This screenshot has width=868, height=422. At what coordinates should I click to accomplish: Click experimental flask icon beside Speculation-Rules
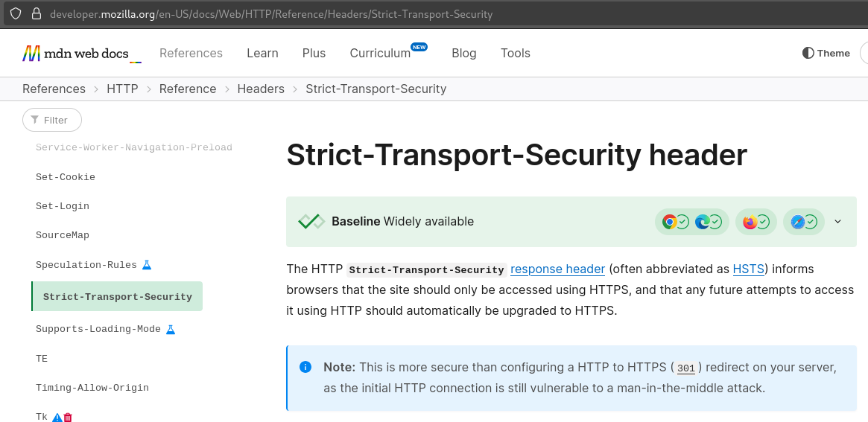coord(147,265)
